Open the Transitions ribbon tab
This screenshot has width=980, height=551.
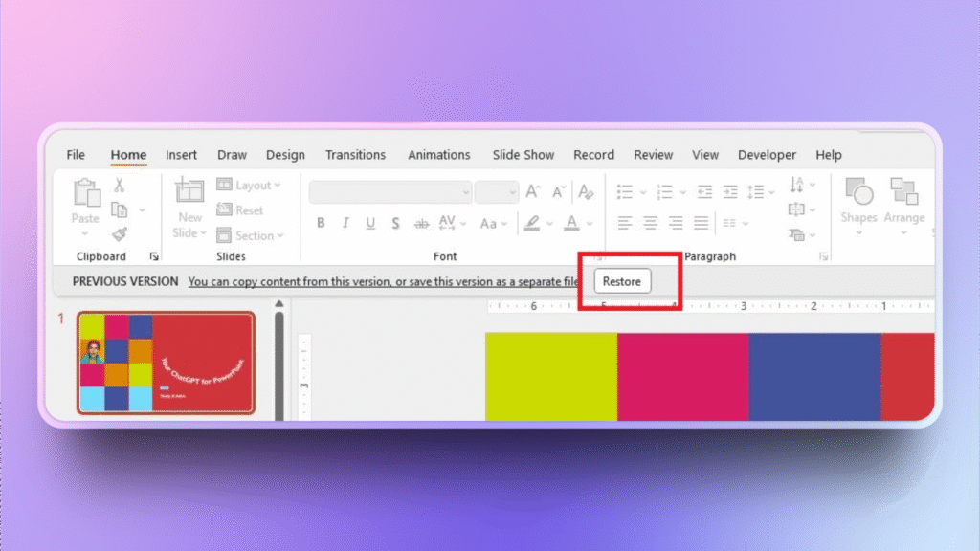(355, 154)
